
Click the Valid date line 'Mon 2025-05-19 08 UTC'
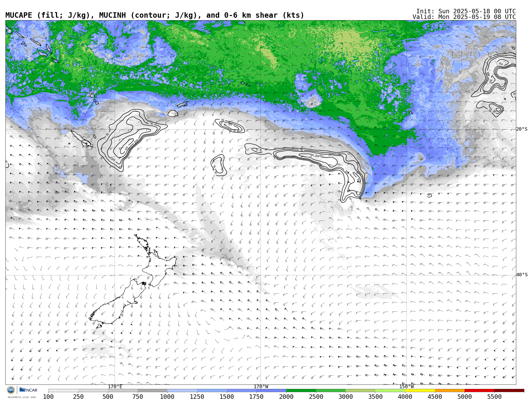[x=477, y=17]
